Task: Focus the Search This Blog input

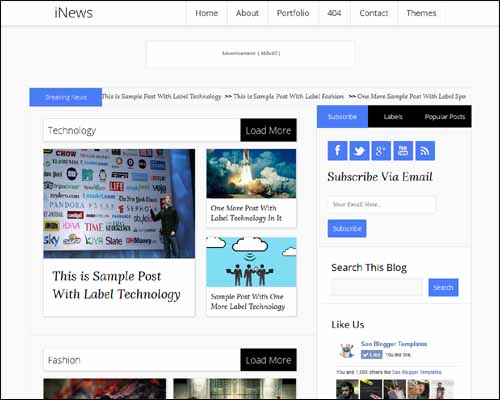Action: coord(377,287)
